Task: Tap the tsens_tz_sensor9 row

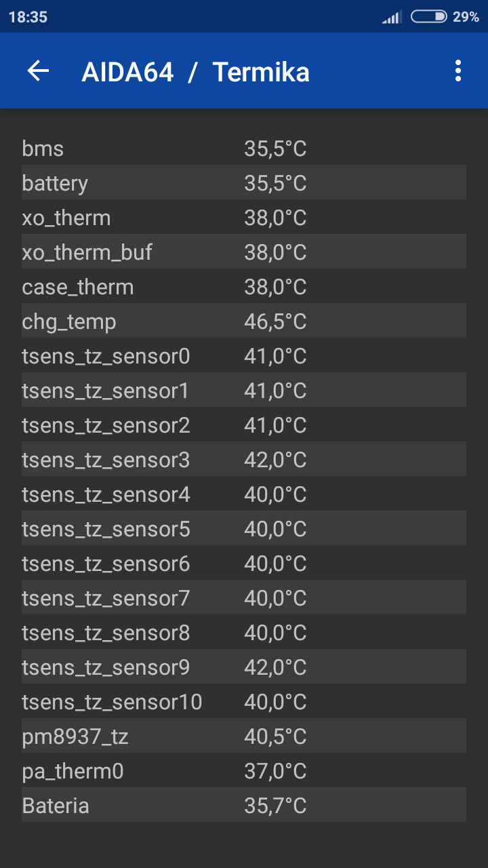Action: coord(243,667)
